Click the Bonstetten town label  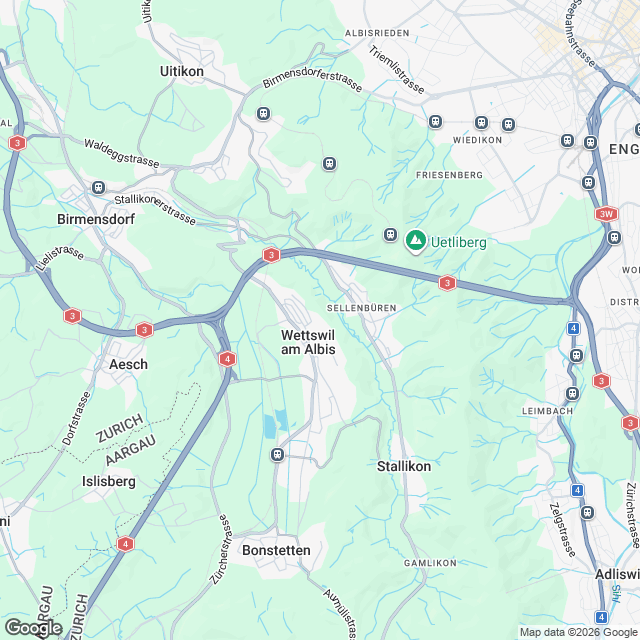click(x=276, y=550)
